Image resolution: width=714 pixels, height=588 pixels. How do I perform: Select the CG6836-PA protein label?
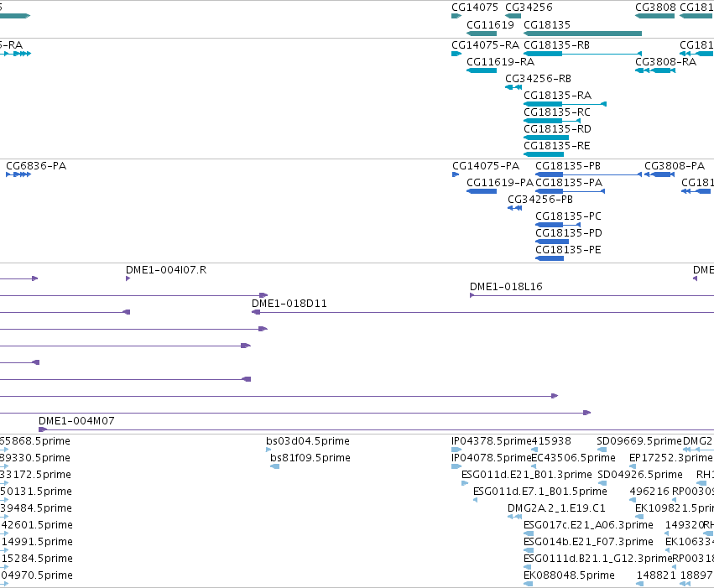(x=36, y=166)
